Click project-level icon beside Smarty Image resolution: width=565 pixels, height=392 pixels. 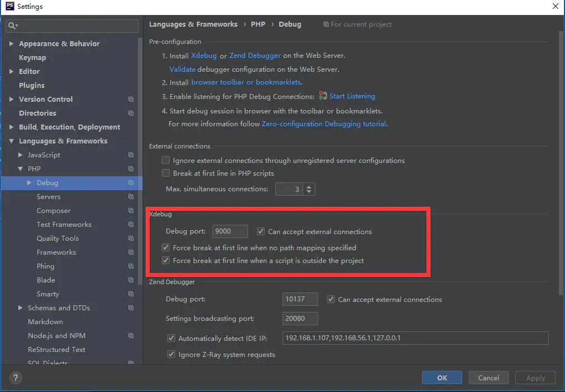tap(131, 294)
